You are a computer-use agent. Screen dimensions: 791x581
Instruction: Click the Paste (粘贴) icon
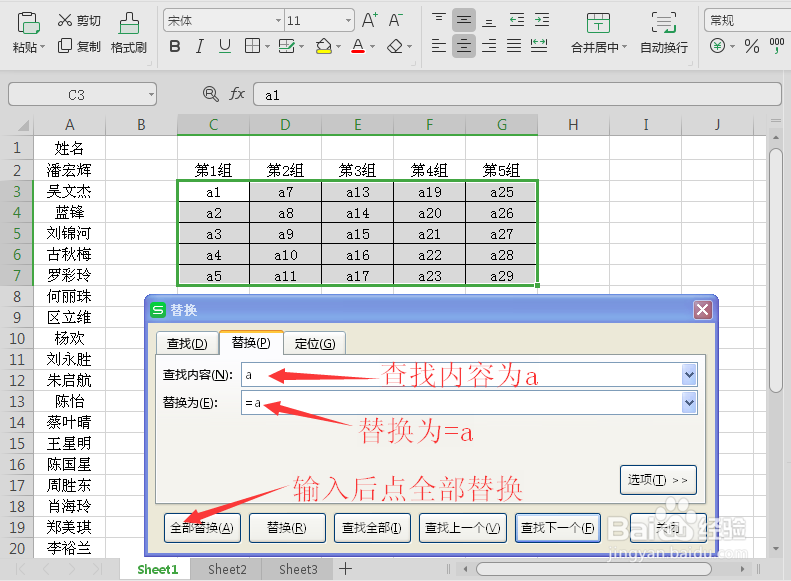[28, 23]
